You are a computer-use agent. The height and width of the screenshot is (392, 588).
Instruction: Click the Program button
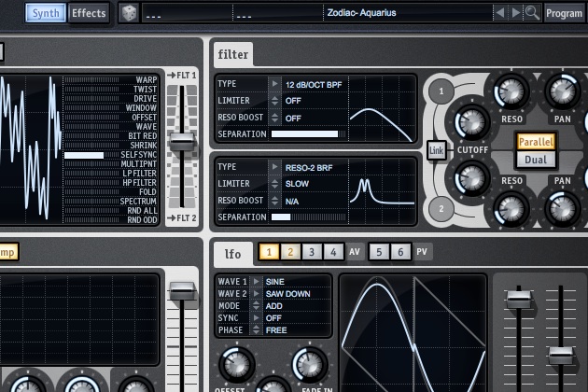564,13
